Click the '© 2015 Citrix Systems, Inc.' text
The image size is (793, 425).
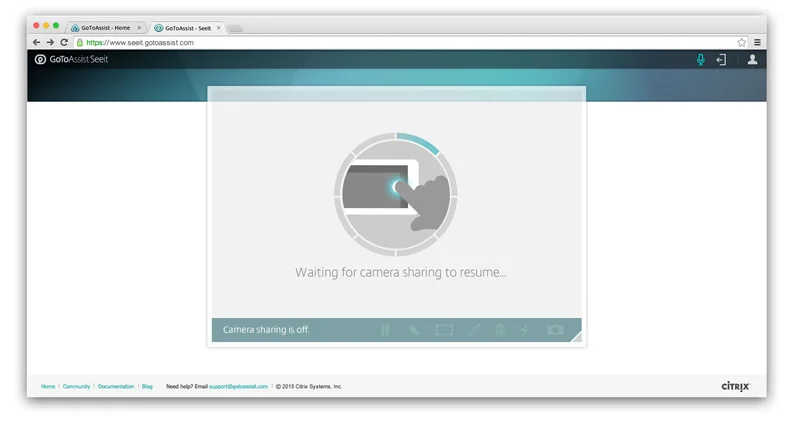click(309, 387)
